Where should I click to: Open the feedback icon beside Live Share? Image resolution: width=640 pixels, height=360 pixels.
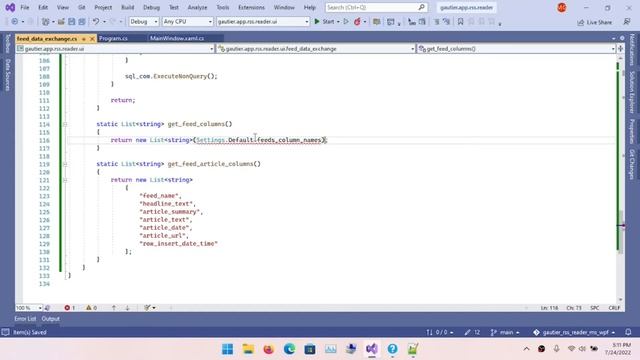(627, 22)
